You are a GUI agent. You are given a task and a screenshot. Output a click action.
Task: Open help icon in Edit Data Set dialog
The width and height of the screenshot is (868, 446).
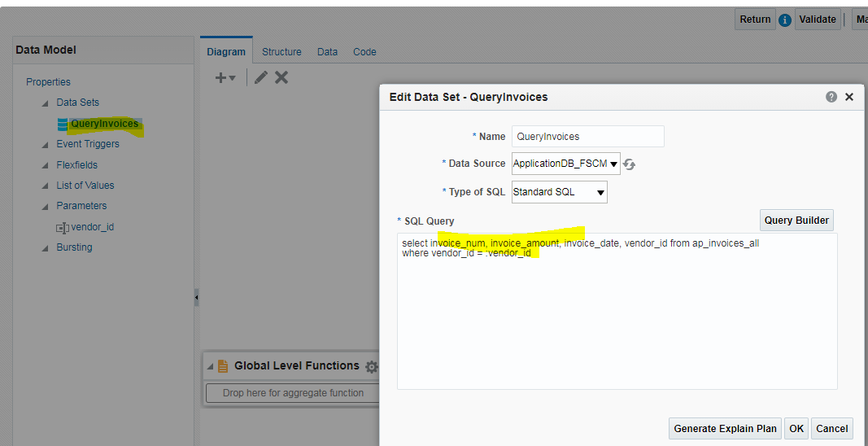click(831, 97)
